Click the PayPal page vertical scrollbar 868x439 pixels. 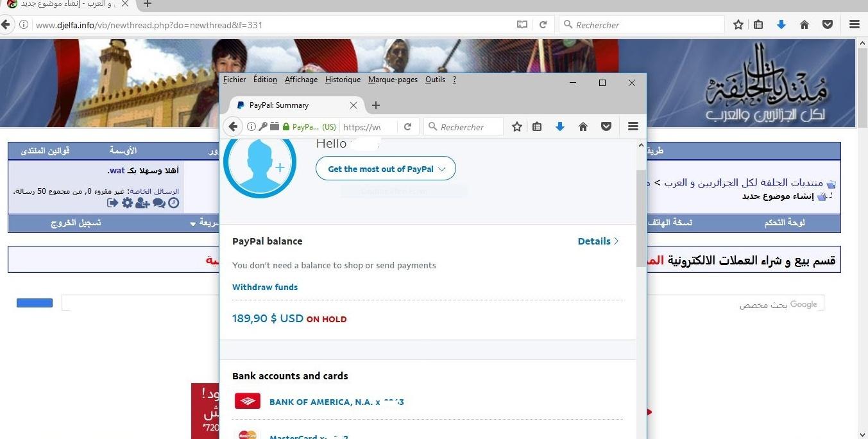pos(641,218)
